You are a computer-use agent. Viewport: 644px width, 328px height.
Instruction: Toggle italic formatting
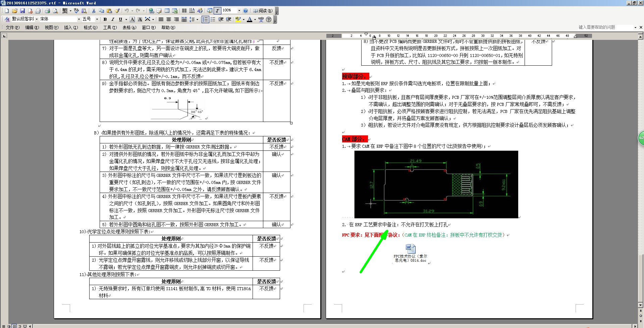pyautogui.click(x=113, y=19)
